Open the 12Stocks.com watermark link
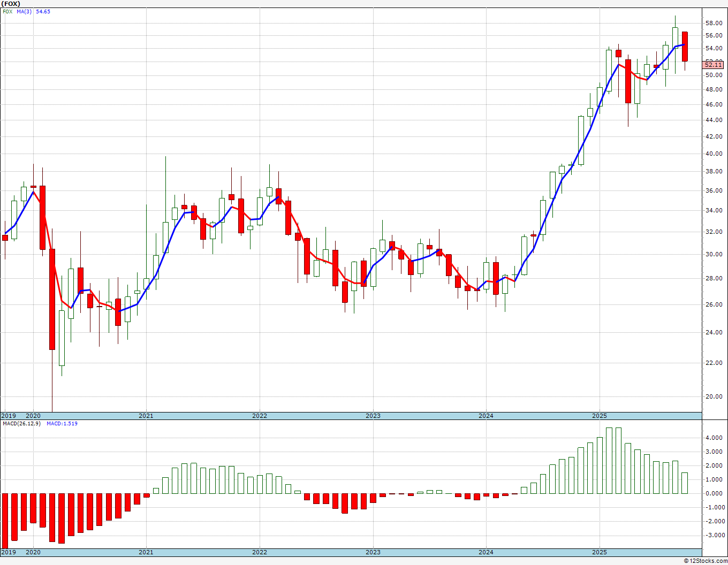728x565 pixels. pos(706,561)
